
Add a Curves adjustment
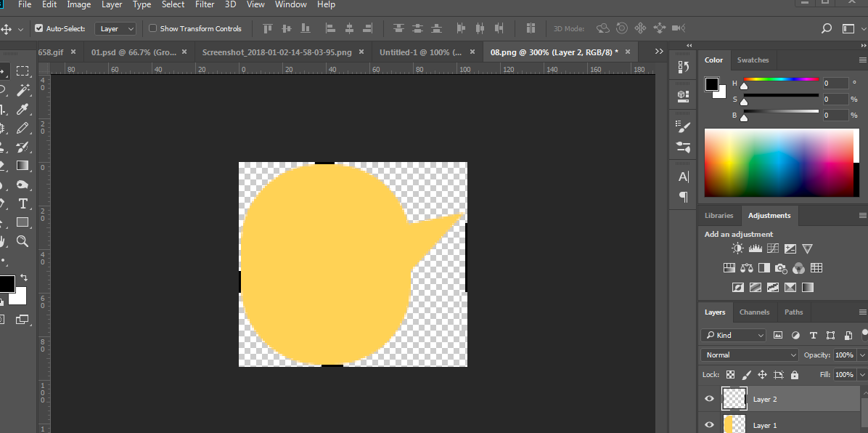[x=773, y=249]
